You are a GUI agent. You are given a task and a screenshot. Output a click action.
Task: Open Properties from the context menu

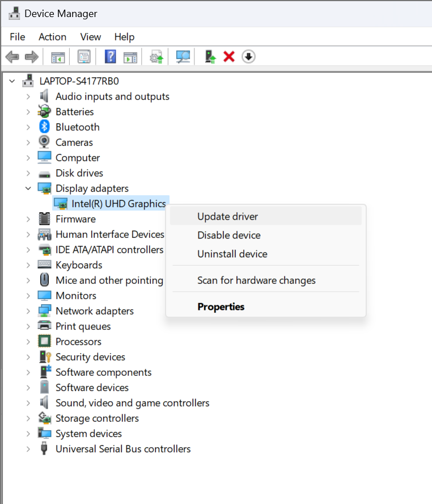[266, 306]
